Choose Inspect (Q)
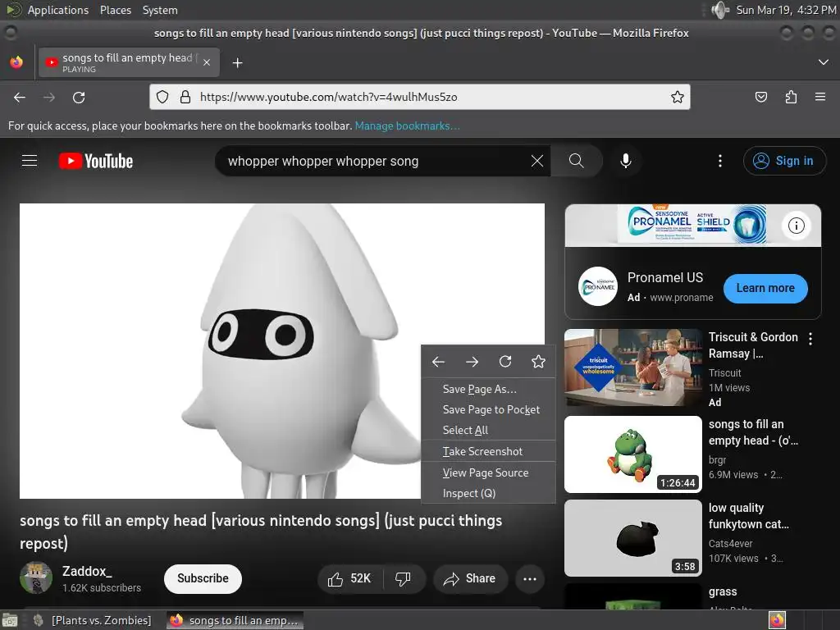Viewport: 840px width, 630px height. (488, 493)
